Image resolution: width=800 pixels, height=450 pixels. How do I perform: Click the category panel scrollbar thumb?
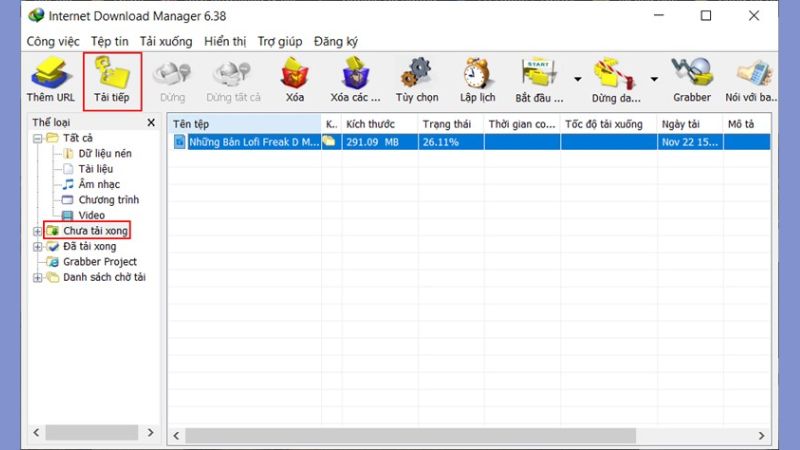coord(92,433)
